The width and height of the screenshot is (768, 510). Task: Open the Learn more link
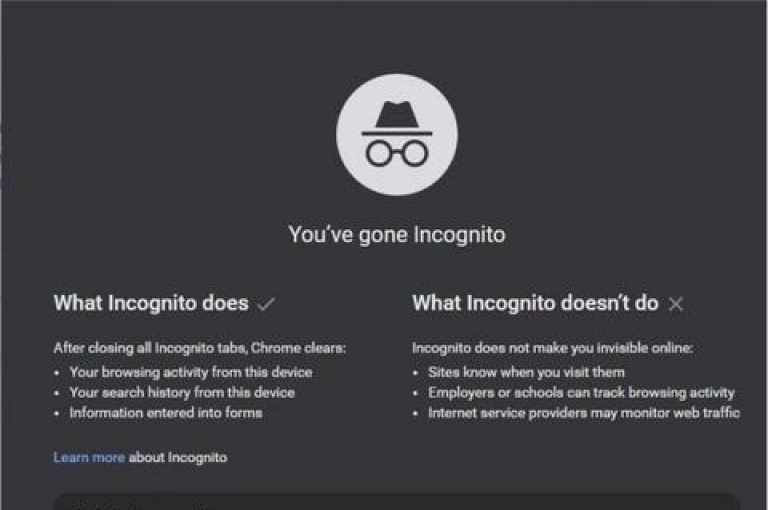pyautogui.click(x=89, y=458)
